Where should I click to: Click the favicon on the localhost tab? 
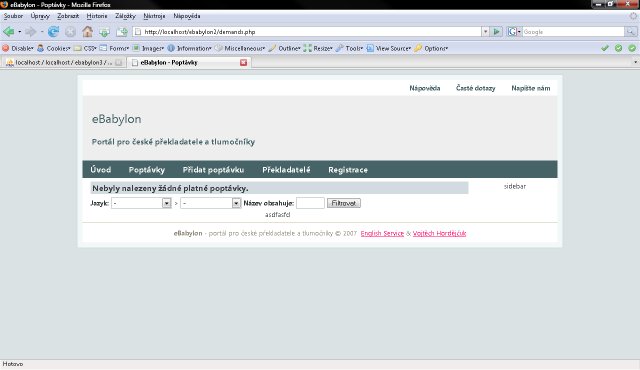(x=9, y=62)
